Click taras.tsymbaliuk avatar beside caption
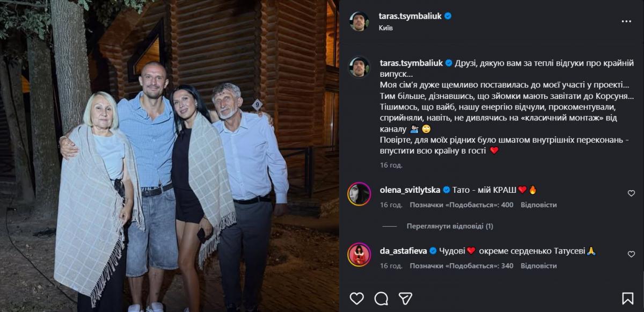 click(x=359, y=67)
